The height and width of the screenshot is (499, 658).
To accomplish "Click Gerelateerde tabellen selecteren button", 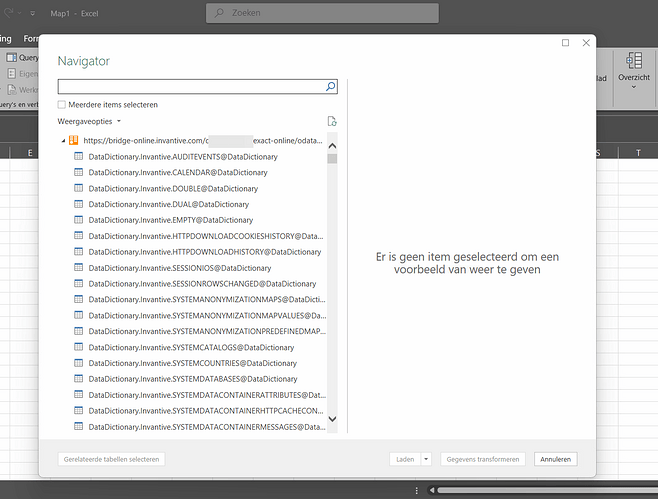I will 111,459.
